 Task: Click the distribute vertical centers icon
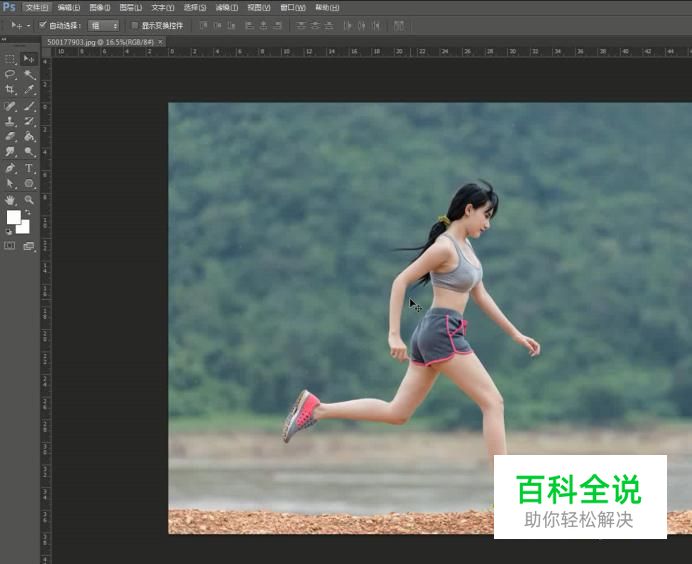pos(315,26)
